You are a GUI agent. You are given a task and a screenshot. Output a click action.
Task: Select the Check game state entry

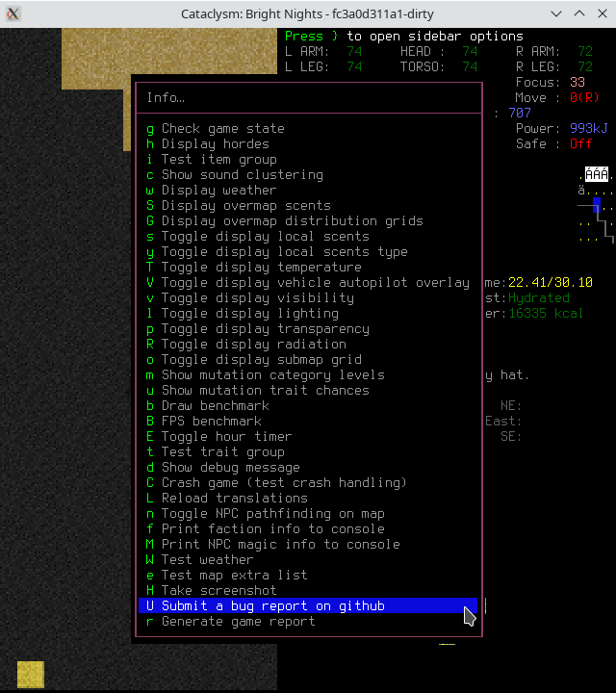coord(308,129)
